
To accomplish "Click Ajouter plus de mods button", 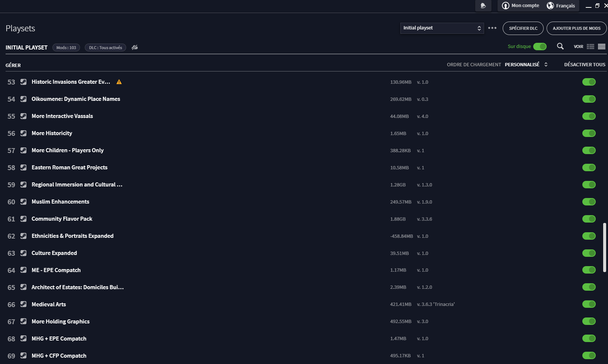I will (x=577, y=28).
